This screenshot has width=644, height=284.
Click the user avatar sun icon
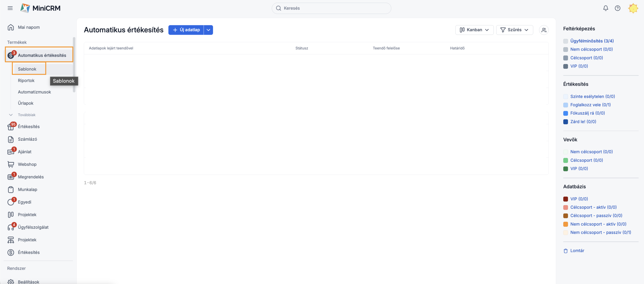tap(633, 8)
